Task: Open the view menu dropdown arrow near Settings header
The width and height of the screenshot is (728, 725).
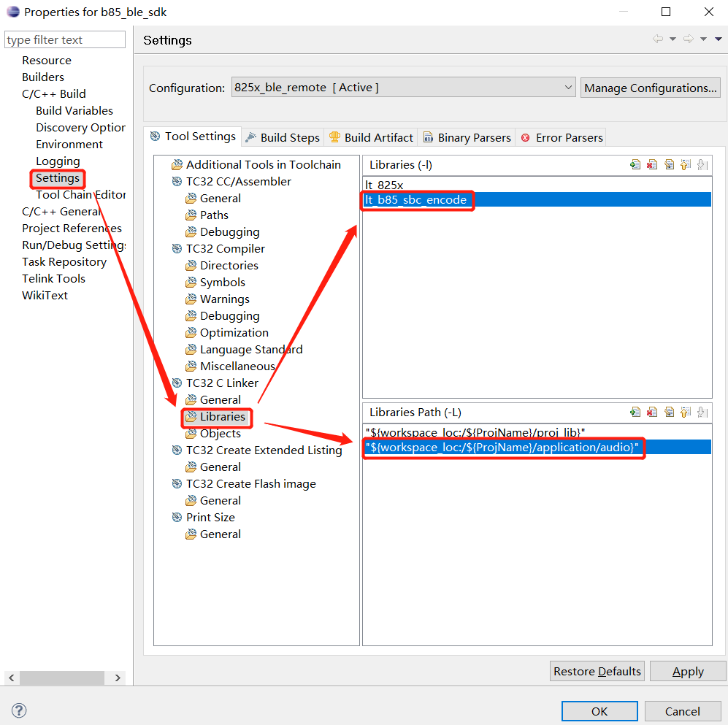Action: [x=718, y=39]
